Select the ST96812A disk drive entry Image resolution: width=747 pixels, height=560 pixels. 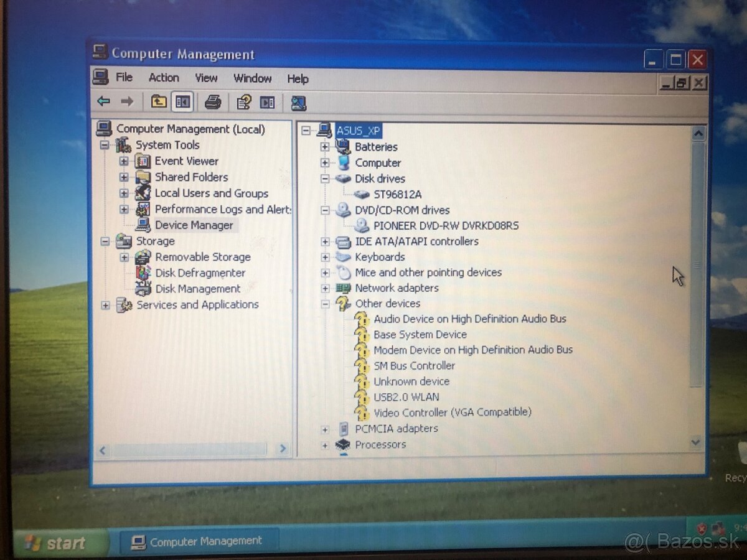tap(398, 194)
